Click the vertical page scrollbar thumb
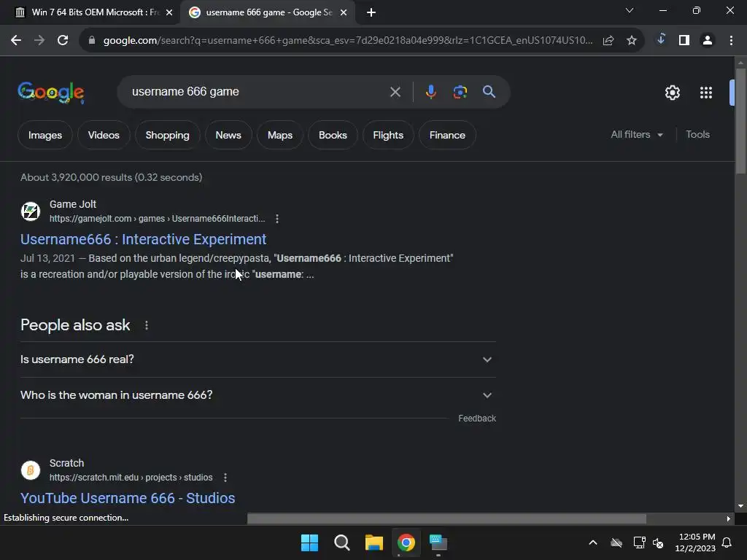 click(x=740, y=122)
